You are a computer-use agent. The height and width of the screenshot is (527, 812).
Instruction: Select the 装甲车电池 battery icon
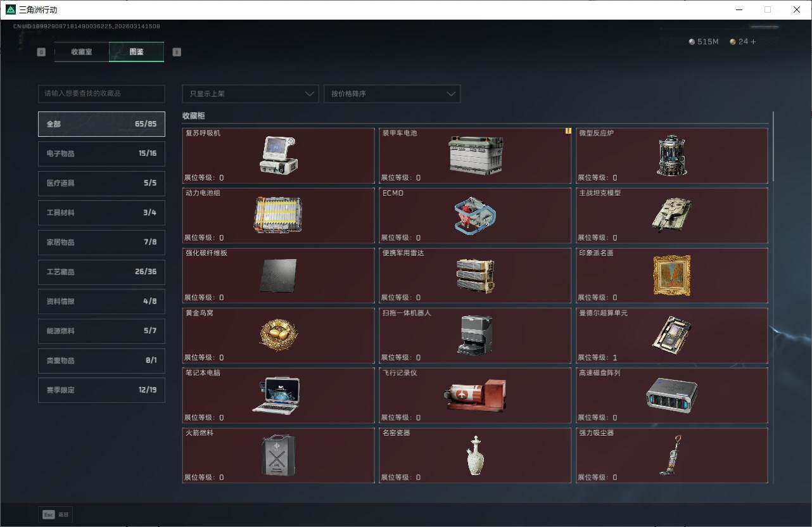(x=475, y=155)
